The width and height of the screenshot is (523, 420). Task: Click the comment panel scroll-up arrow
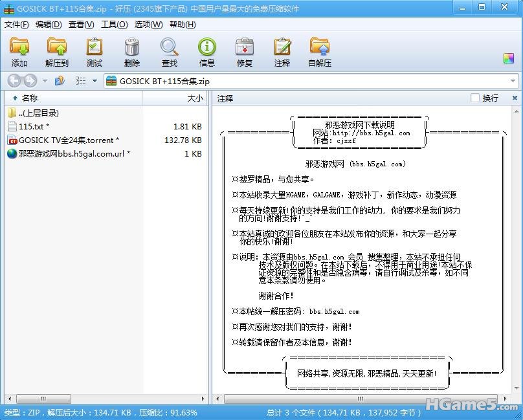point(517,112)
